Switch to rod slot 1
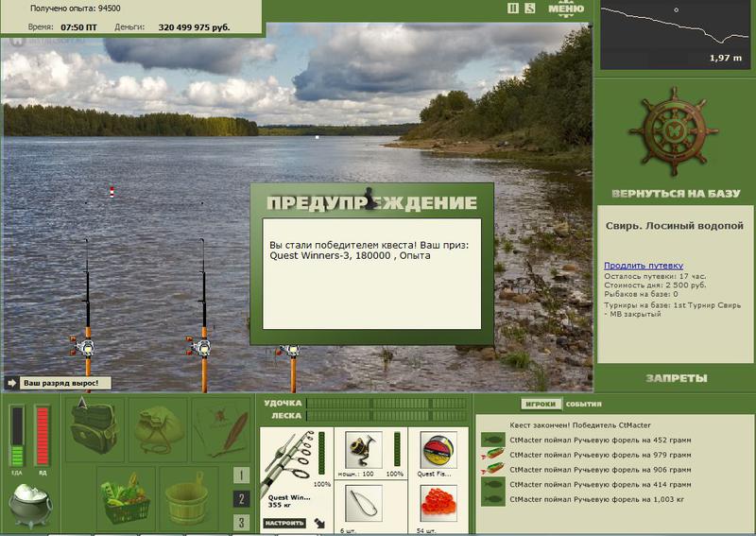The image size is (756, 536). [x=241, y=475]
